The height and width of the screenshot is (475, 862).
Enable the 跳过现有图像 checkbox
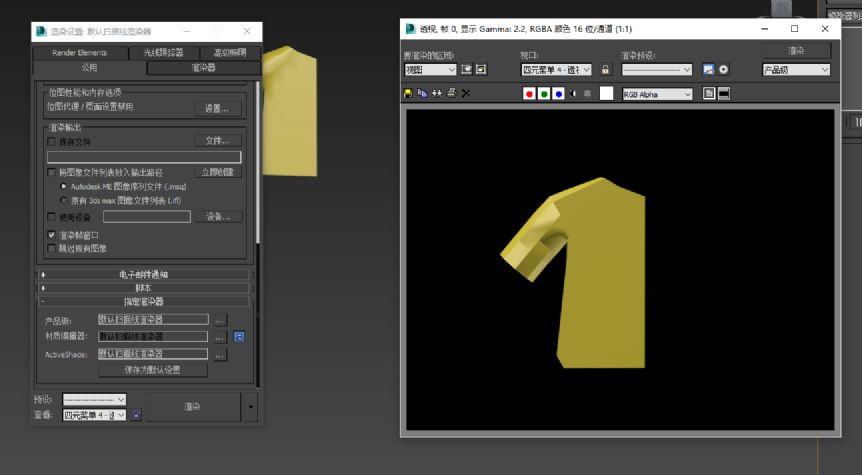coord(52,248)
